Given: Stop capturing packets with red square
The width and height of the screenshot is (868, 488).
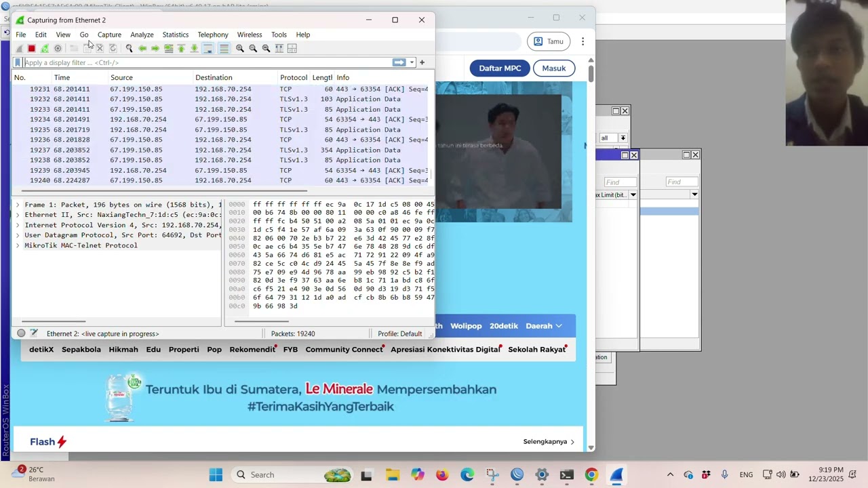Looking at the screenshot, I should click(31, 48).
